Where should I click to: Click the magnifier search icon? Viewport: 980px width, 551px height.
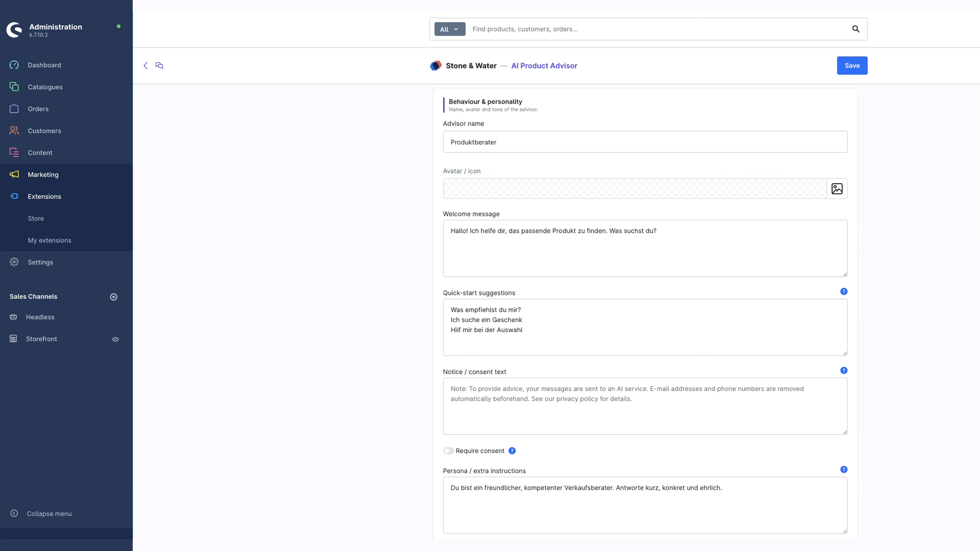click(856, 29)
